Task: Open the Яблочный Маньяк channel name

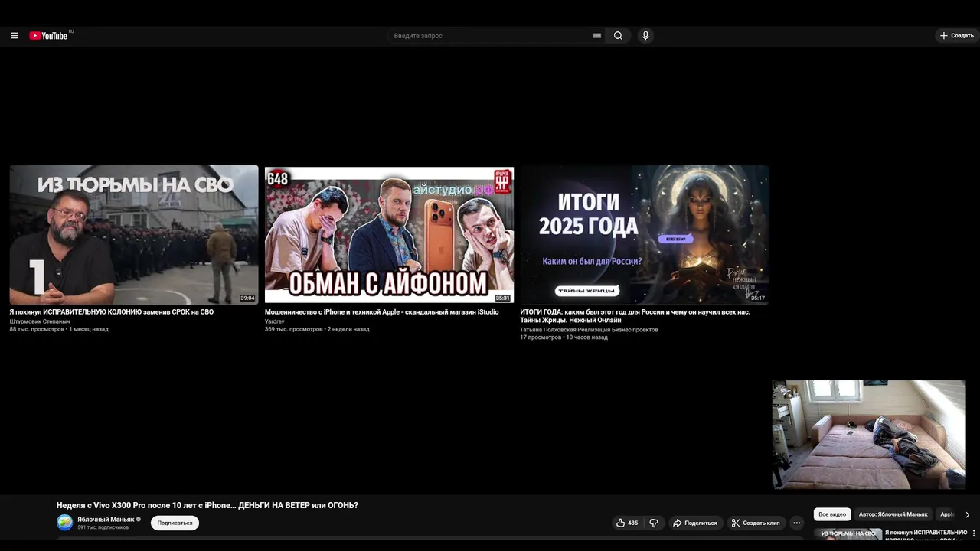Action: pyautogui.click(x=106, y=519)
